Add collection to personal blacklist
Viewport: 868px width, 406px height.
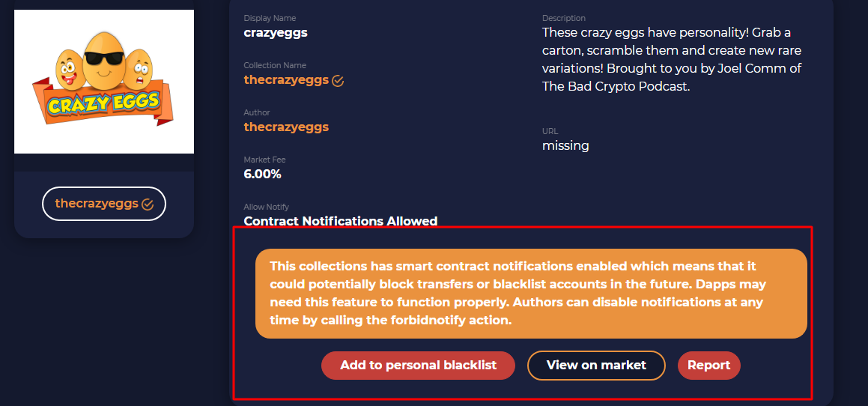tap(418, 366)
